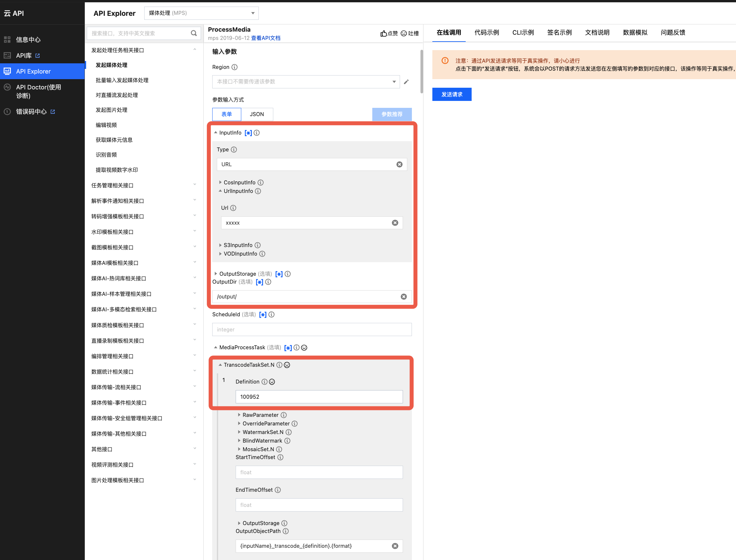
Task: Switch to the 代码示例 tab
Action: (486, 32)
